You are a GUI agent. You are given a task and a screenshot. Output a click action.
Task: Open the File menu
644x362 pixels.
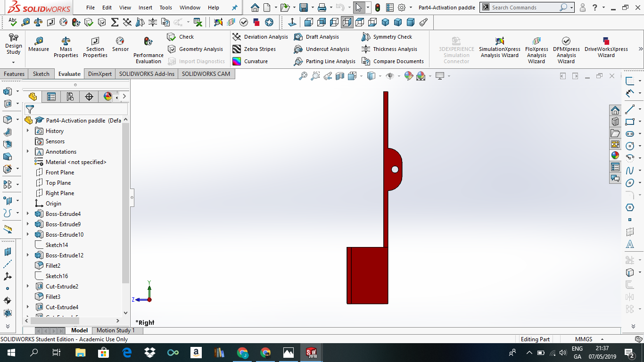point(91,8)
